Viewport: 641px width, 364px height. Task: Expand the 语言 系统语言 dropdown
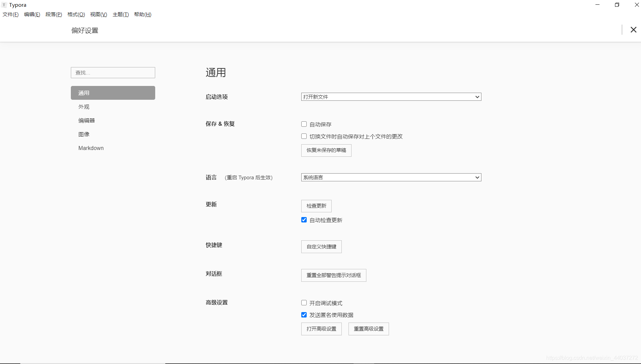tap(391, 177)
